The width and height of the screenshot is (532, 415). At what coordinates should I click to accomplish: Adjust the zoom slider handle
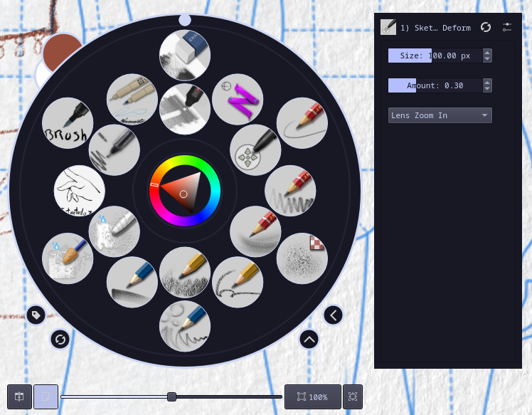(171, 396)
